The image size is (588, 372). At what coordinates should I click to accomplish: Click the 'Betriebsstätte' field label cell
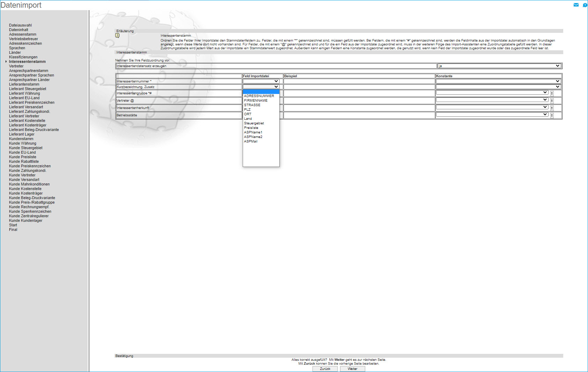pyautogui.click(x=179, y=115)
